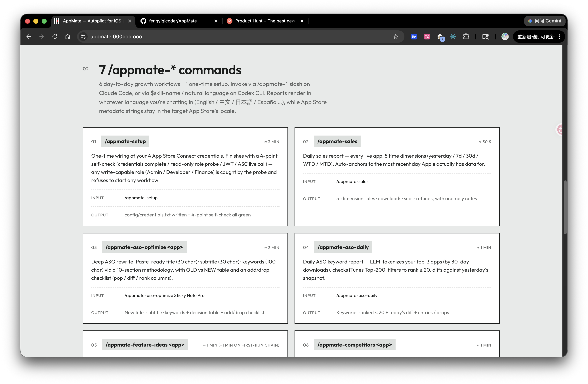Open the Extensions puzzle menu
This screenshot has width=588, height=384.
point(466,37)
